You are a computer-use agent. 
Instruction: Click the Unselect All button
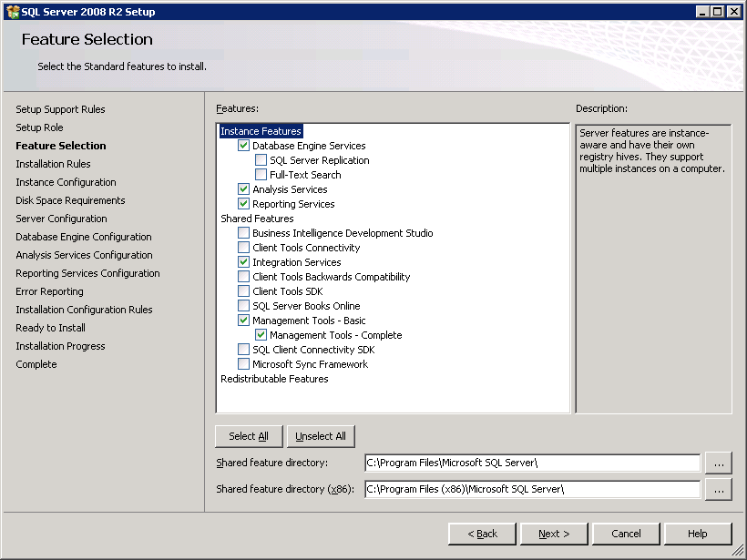(x=321, y=436)
